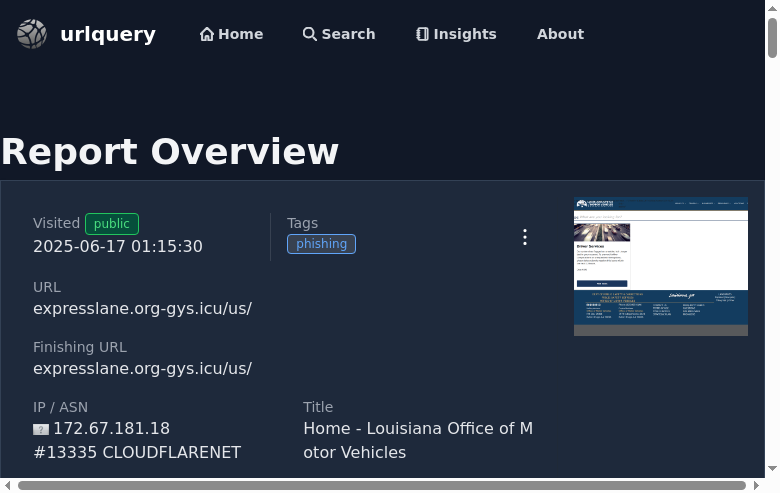Click the Tags label
Viewport: 780px width, 493px height.
[x=302, y=223]
